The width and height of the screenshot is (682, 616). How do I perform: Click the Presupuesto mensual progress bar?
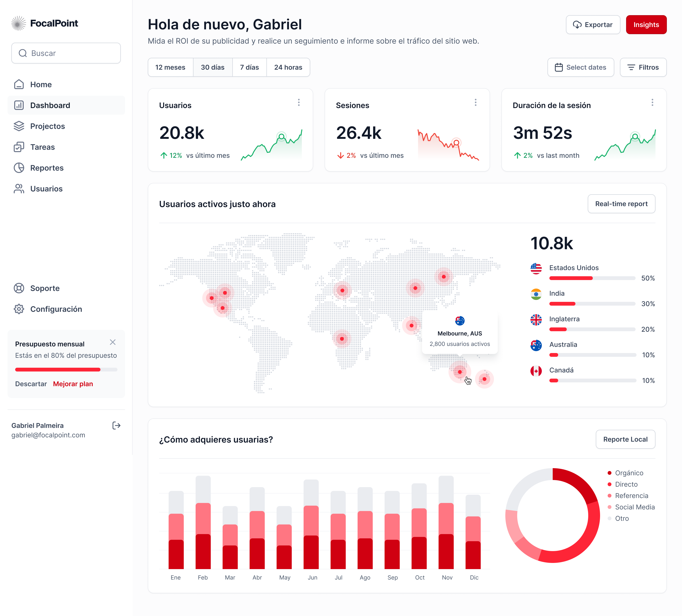pos(66,370)
